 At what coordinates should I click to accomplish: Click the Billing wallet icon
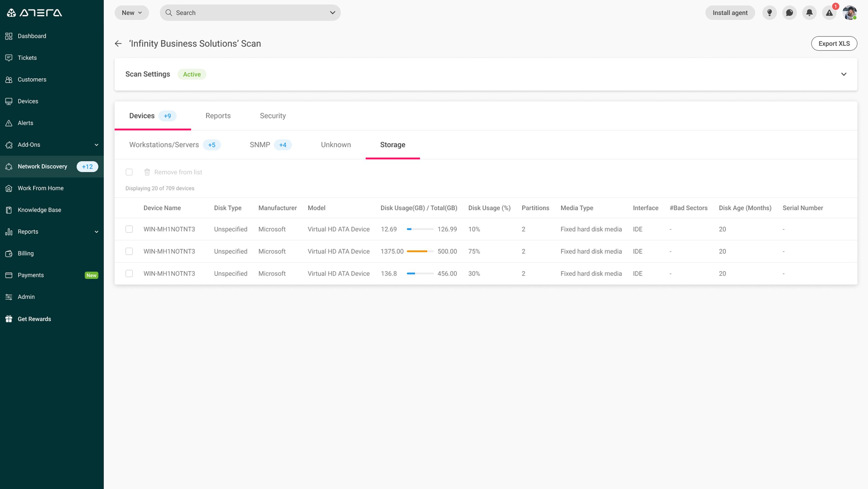(9, 253)
